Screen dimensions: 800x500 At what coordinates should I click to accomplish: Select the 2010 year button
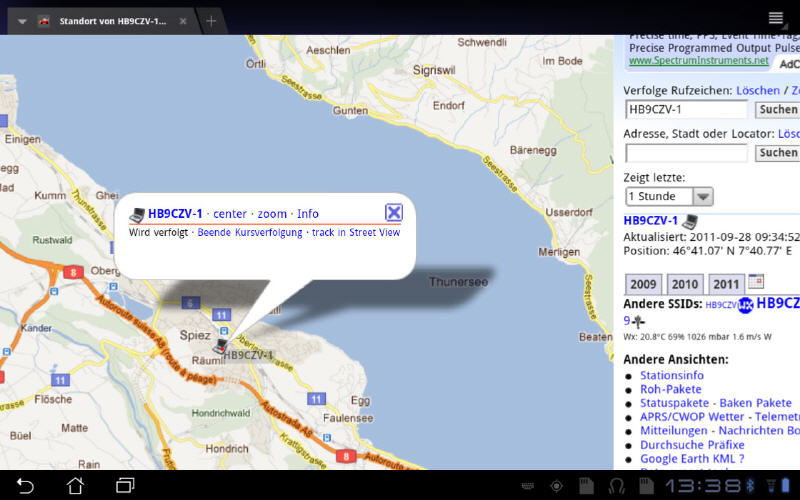click(685, 284)
